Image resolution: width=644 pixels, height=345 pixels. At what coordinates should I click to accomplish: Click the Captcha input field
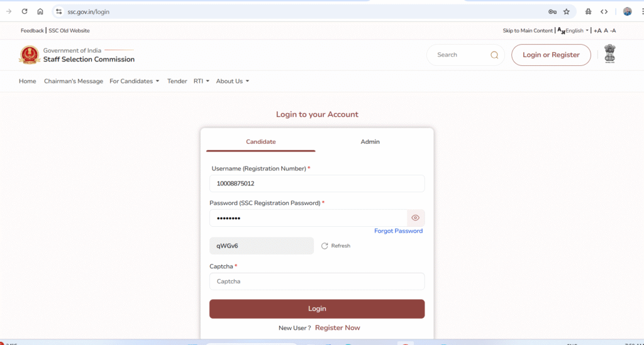[x=317, y=282]
